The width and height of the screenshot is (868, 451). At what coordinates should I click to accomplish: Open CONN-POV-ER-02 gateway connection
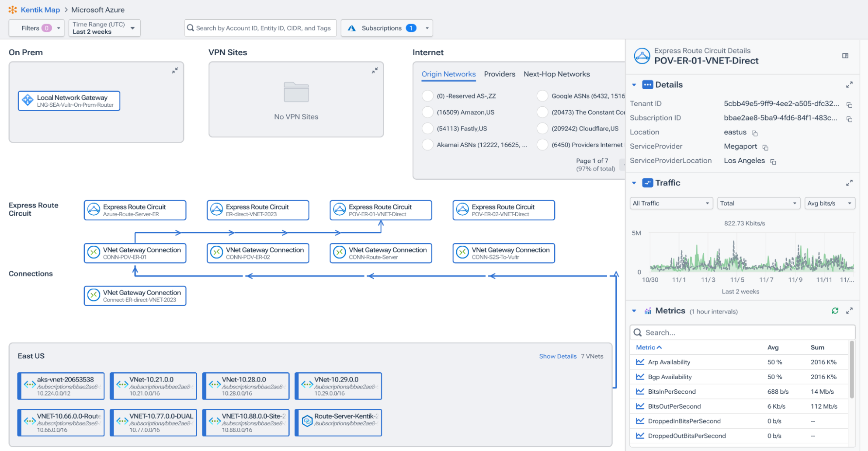[258, 253]
